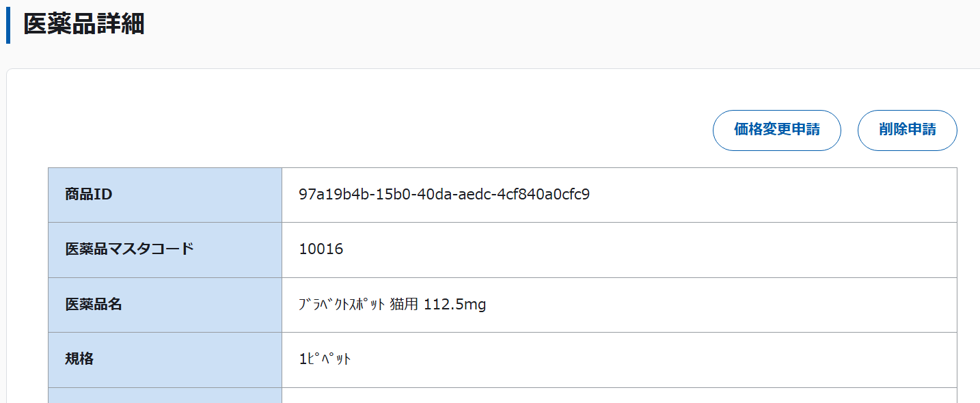Click the ﾌﾞﾗﾍﾞｸﾄｽﾎﾟｯﾄ drug name text
This screenshot has width=980, height=403.
click(342, 305)
